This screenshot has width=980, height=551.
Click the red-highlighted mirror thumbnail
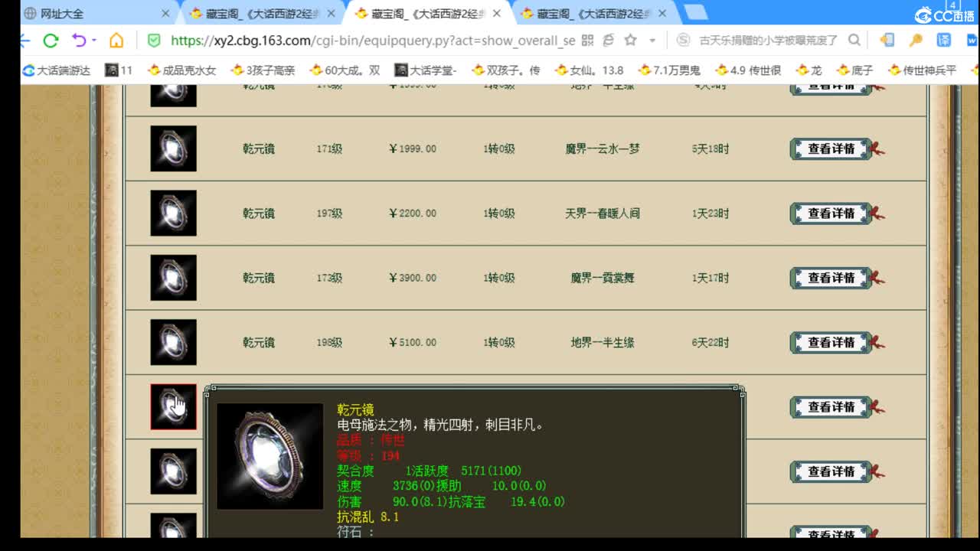pos(173,406)
